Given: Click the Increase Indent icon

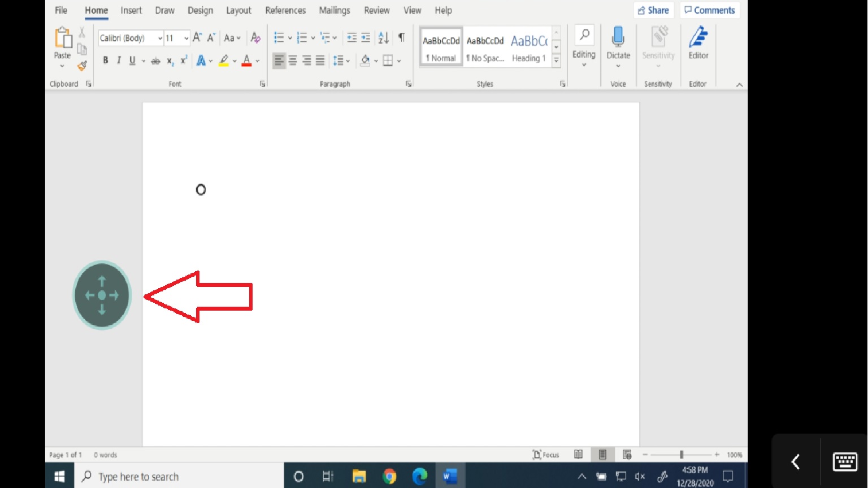Looking at the screenshot, I should (x=366, y=38).
